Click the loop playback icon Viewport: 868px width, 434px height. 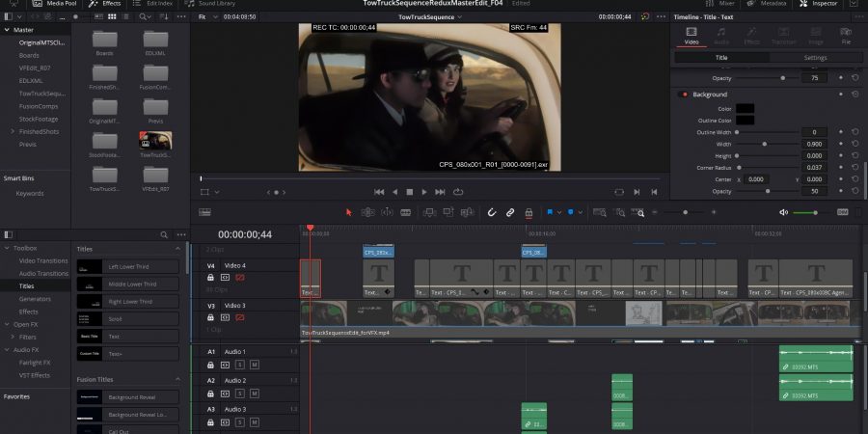[458, 192]
